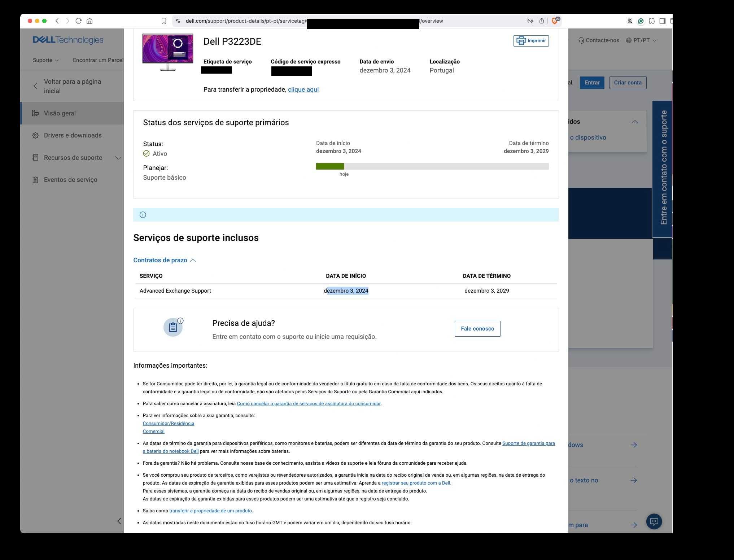The width and height of the screenshot is (734, 560).
Task: Click the DATA DE TÉRMINO column header
Action: click(486, 276)
